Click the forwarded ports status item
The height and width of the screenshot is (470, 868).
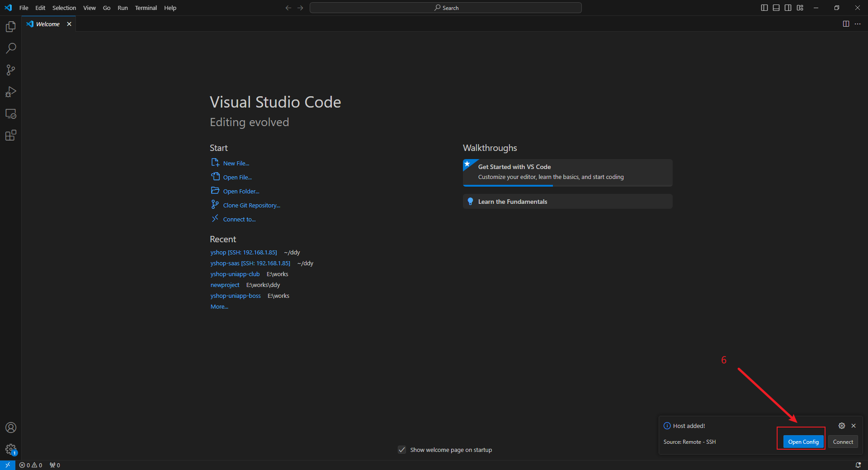pyautogui.click(x=55, y=465)
